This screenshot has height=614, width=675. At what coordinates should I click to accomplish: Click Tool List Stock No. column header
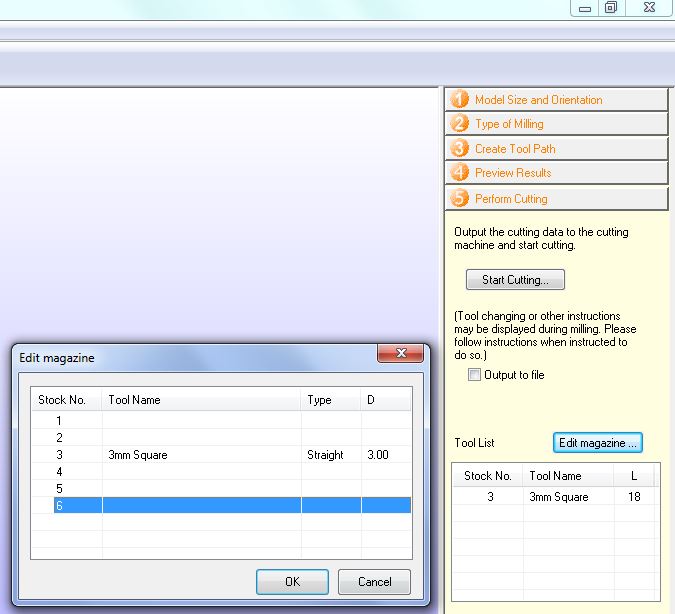pos(488,476)
